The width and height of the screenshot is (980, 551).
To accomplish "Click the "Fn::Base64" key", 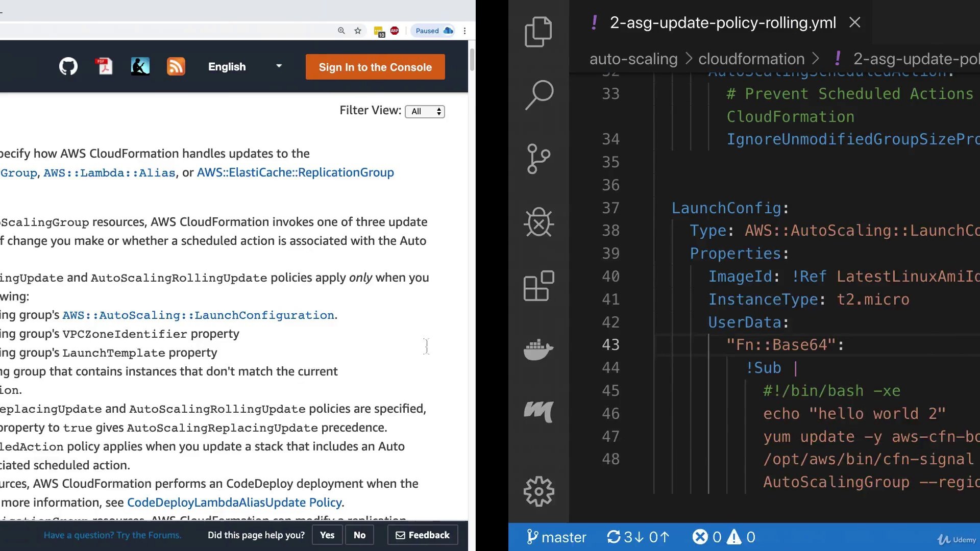I will click(x=781, y=345).
